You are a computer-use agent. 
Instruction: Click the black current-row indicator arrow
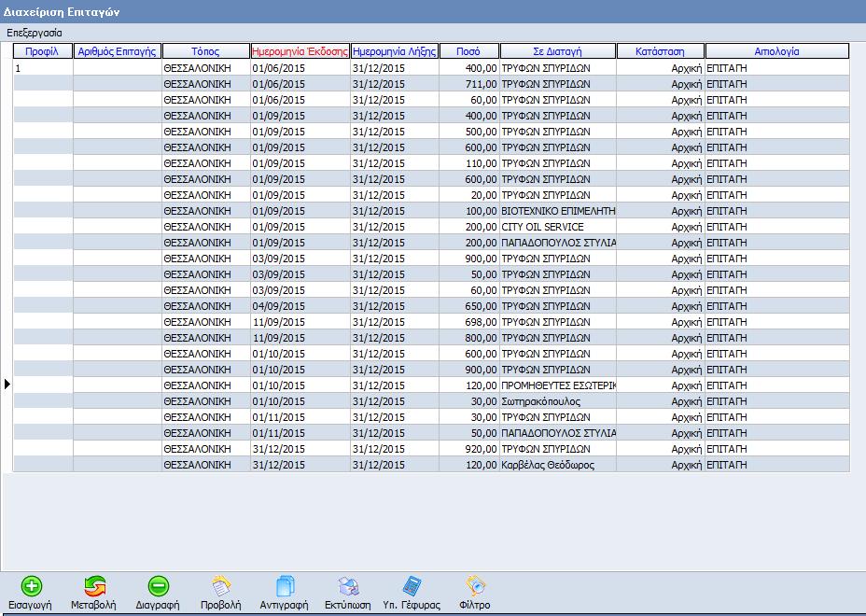click(7, 384)
